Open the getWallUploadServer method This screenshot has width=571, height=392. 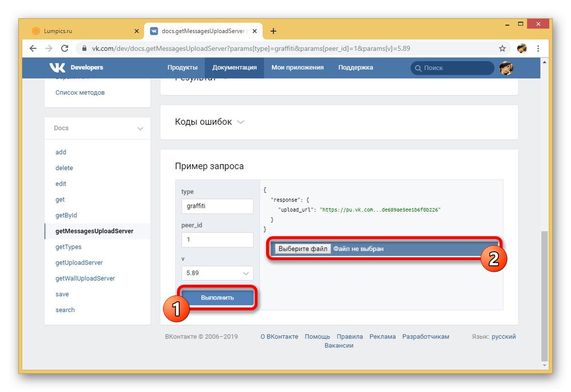tap(85, 278)
